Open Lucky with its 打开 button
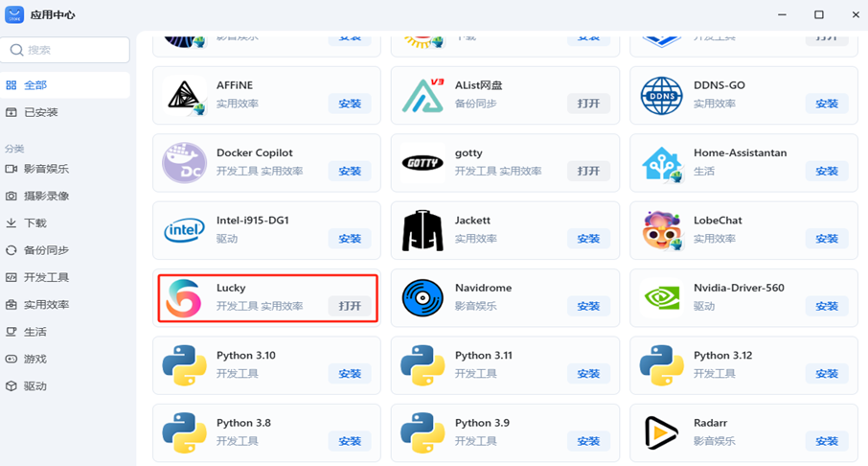Screen dimensions: 868x466 [x=350, y=306]
